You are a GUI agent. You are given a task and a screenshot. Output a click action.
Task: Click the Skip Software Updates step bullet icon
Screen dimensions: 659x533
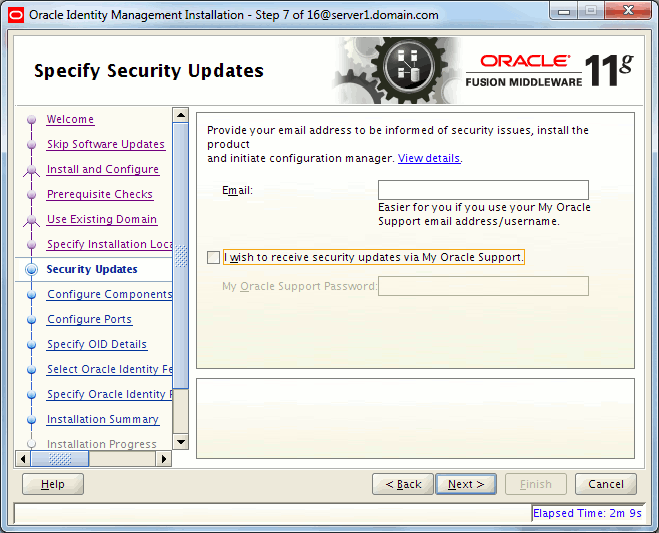click(x=32, y=145)
